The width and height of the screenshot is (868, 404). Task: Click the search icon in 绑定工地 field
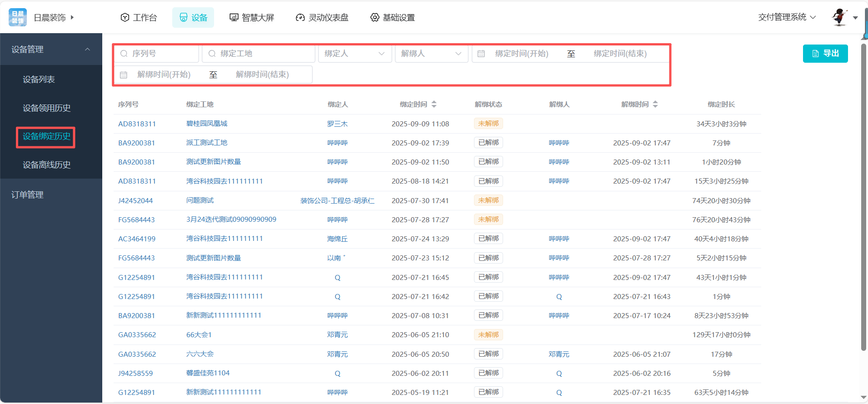pyautogui.click(x=212, y=54)
